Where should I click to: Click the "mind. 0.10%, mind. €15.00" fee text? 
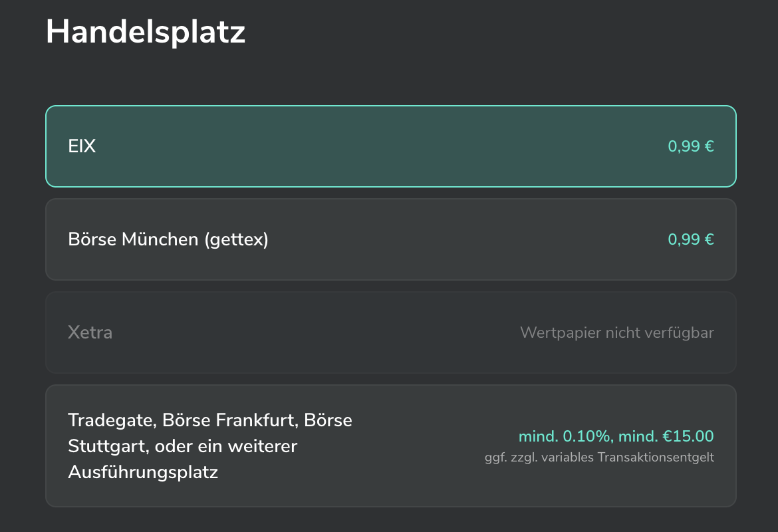pos(616,437)
